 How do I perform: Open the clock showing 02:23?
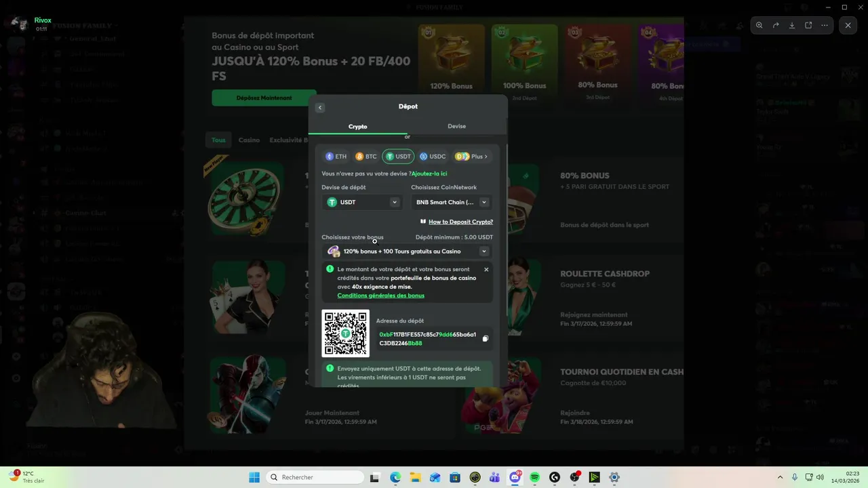[x=846, y=477]
